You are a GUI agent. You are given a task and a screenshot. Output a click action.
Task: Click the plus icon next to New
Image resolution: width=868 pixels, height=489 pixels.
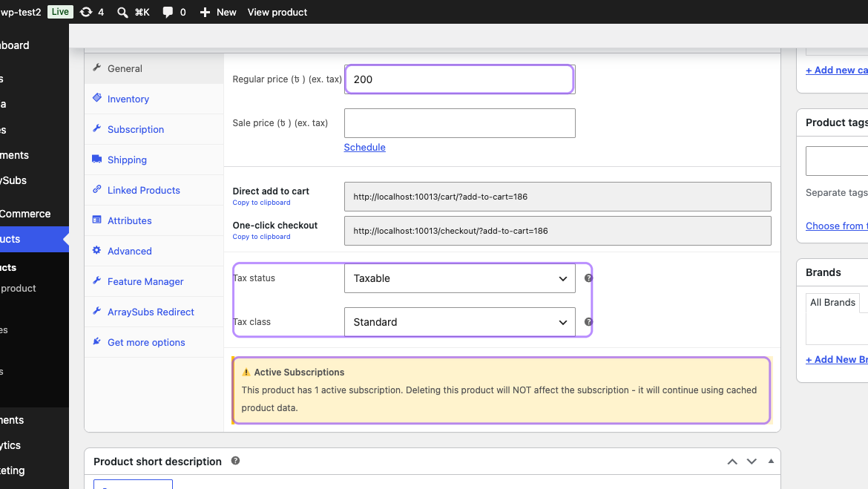(205, 12)
